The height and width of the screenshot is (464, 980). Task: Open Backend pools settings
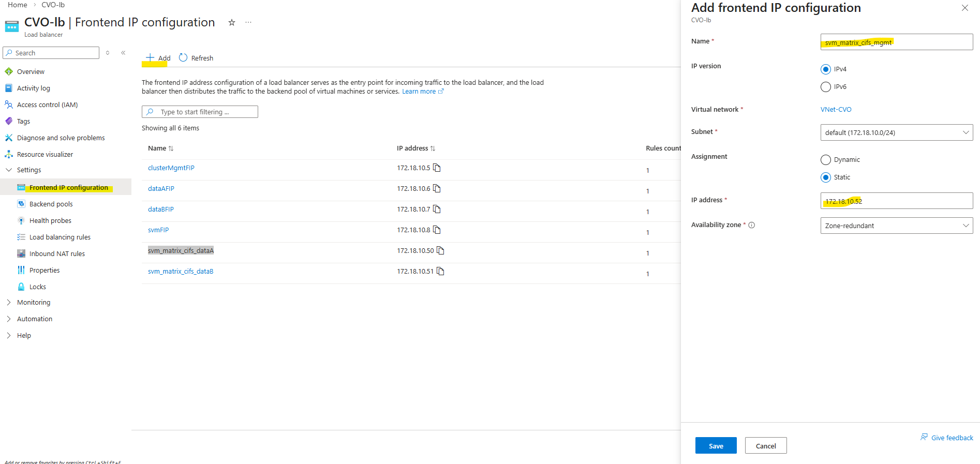coord(51,204)
